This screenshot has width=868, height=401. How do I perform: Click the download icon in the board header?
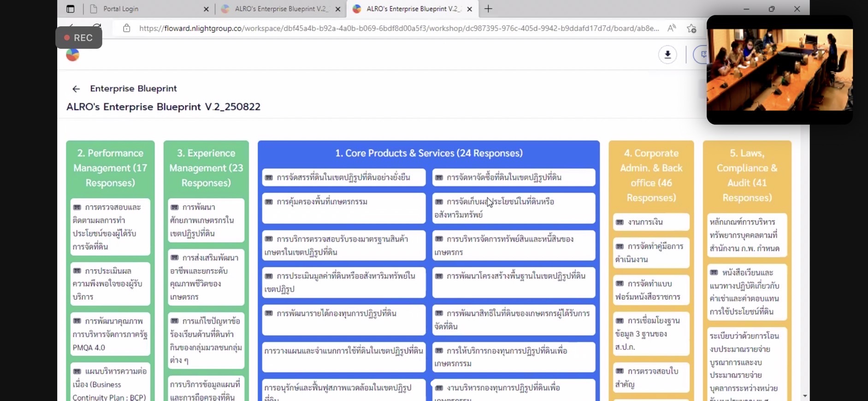pyautogui.click(x=667, y=54)
